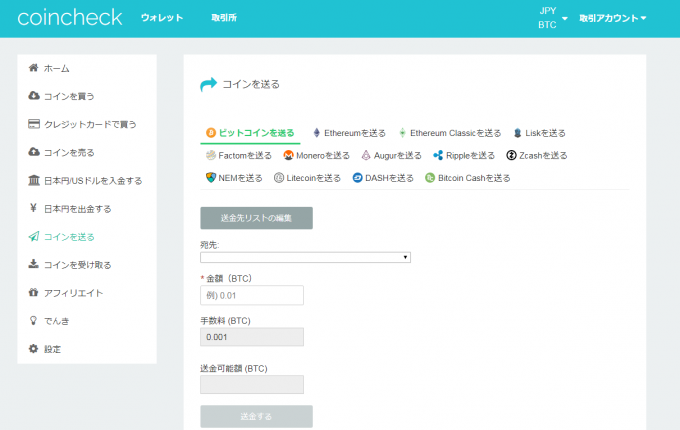This screenshot has width=680, height=430.
Task: Click the home icon in sidebar
Action: tap(33, 68)
